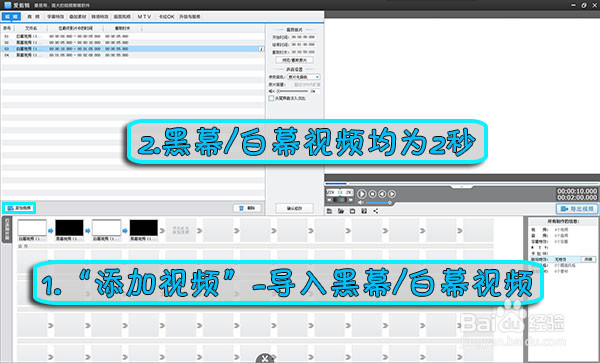Image resolution: width=600 pixels, height=363 pixels.
Task: Click the vertical 已添加片段 side tab
Action: [x=7, y=230]
